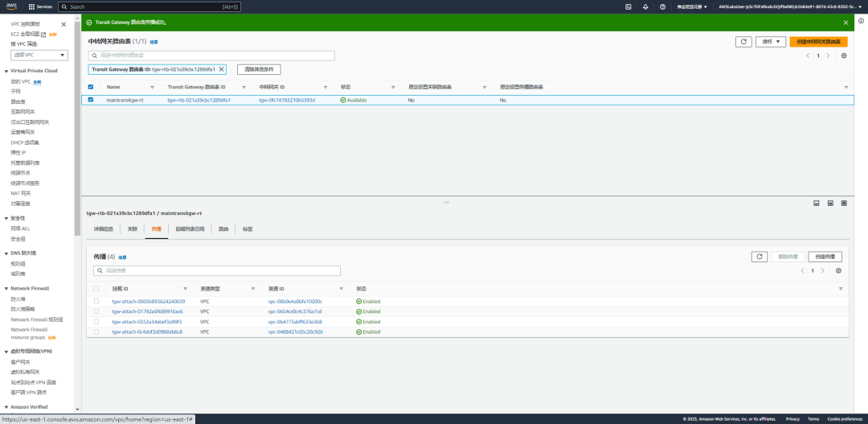Refresh the propagations list

[759, 257]
